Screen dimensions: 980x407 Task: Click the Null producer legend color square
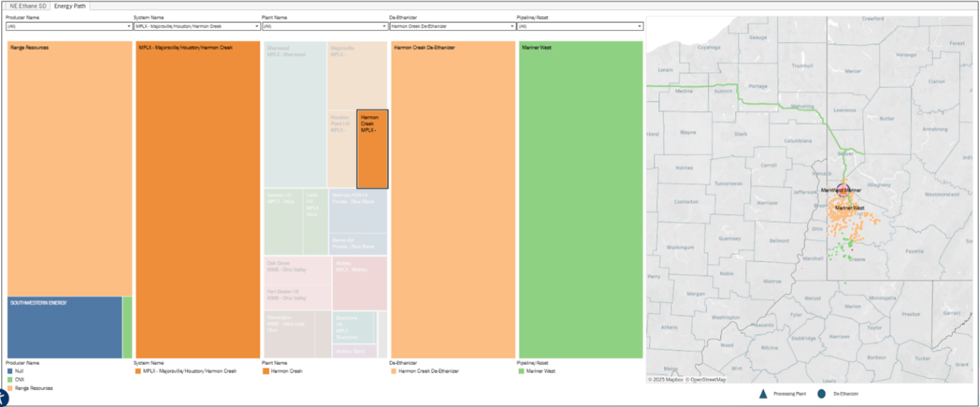(10, 371)
